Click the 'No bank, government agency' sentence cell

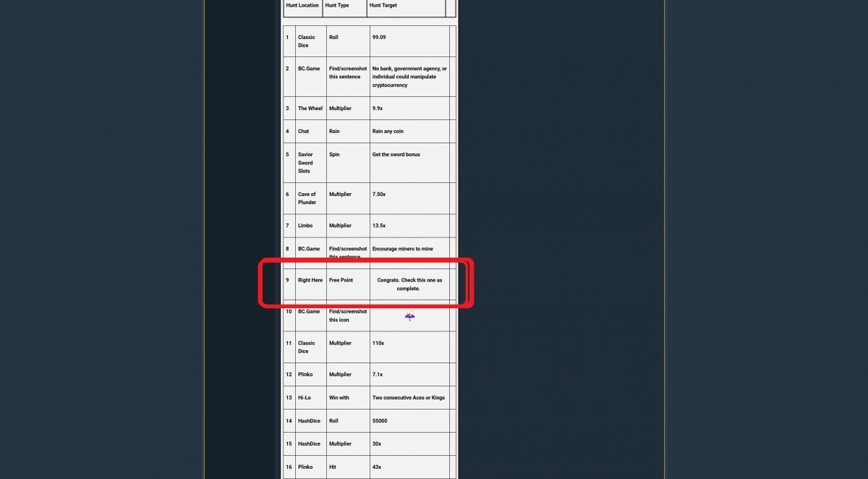coord(409,77)
